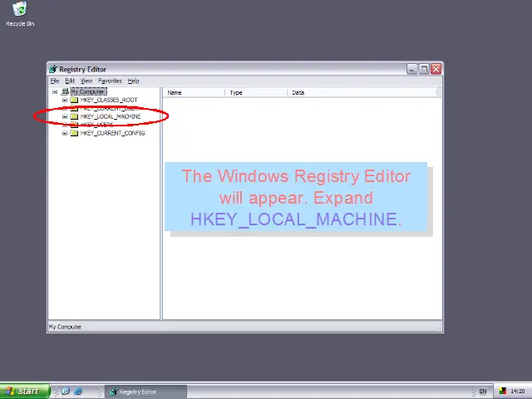Expand the HKEY_CLASSES_ROOT node
Screen dimensions: 532x399
tap(65, 100)
